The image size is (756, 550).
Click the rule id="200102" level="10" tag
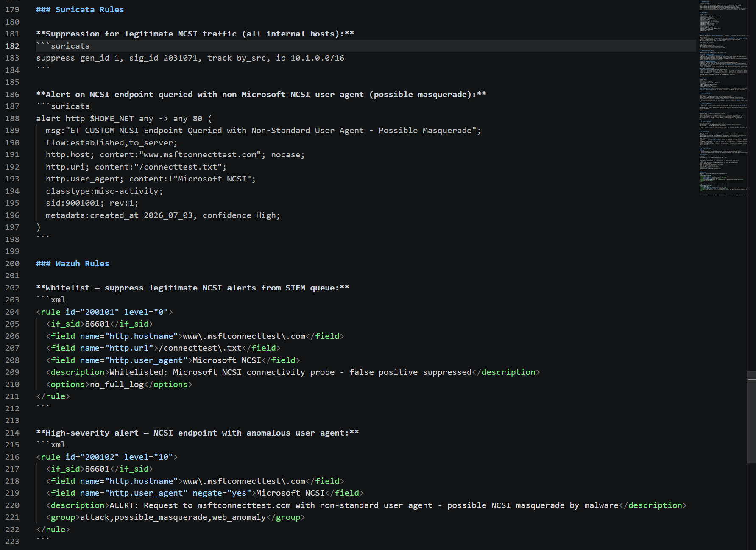[107, 457]
